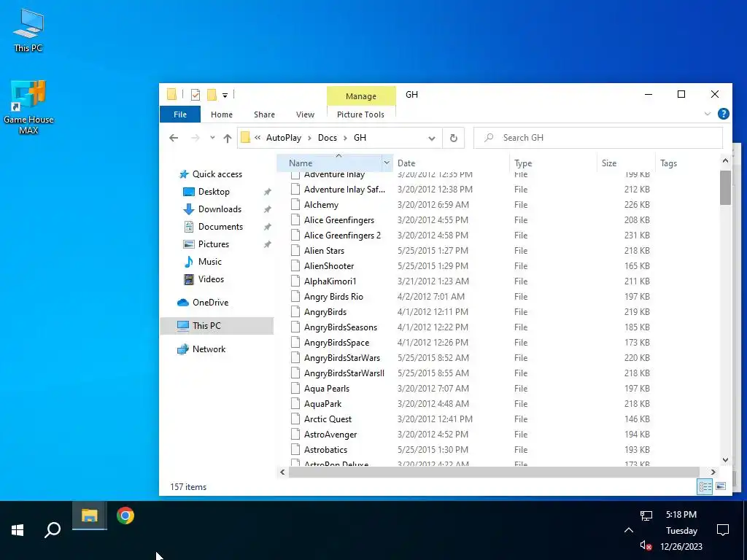Launch Google Chrome from taskbar

[125, 516]
